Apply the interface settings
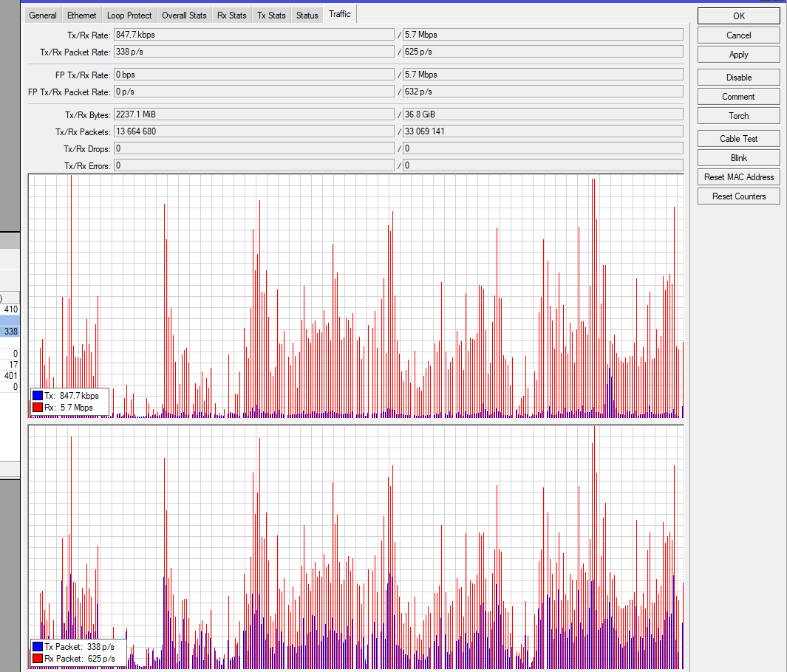 tap(738, 55)
